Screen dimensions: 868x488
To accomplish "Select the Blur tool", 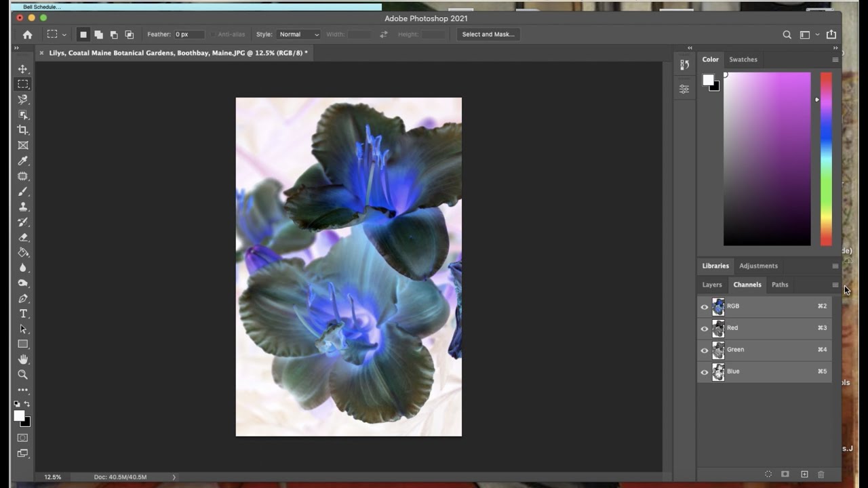I will pyautogui.click(x=23, y=268).
